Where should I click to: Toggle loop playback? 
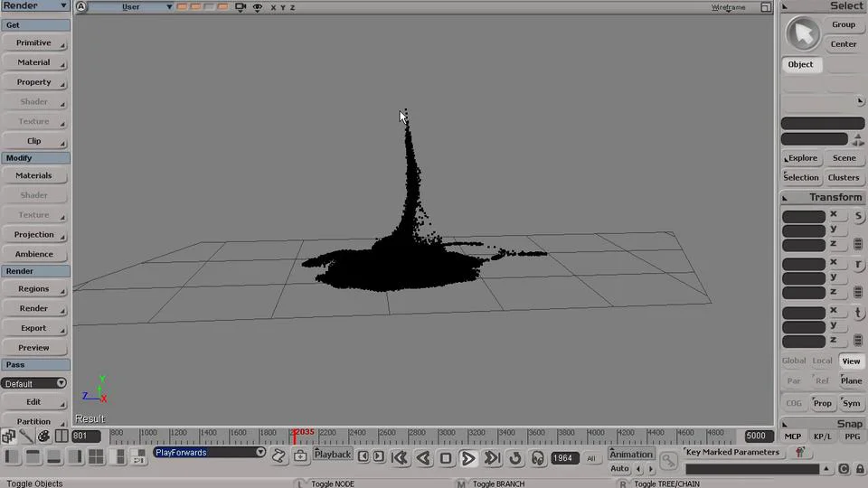coord(515,457)
